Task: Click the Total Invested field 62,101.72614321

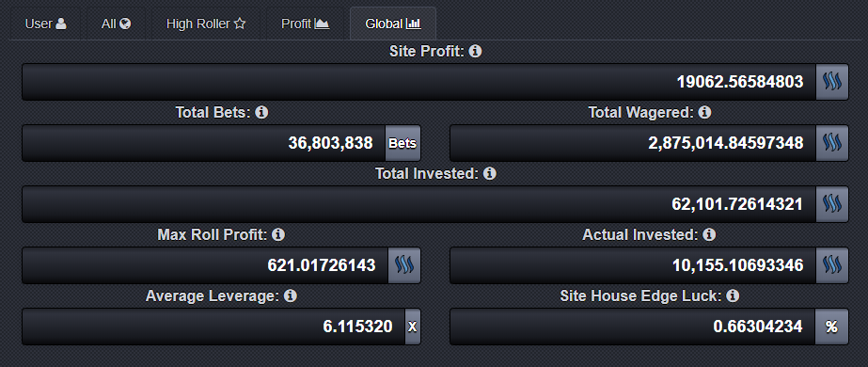Action: click(x=419, y=204)
